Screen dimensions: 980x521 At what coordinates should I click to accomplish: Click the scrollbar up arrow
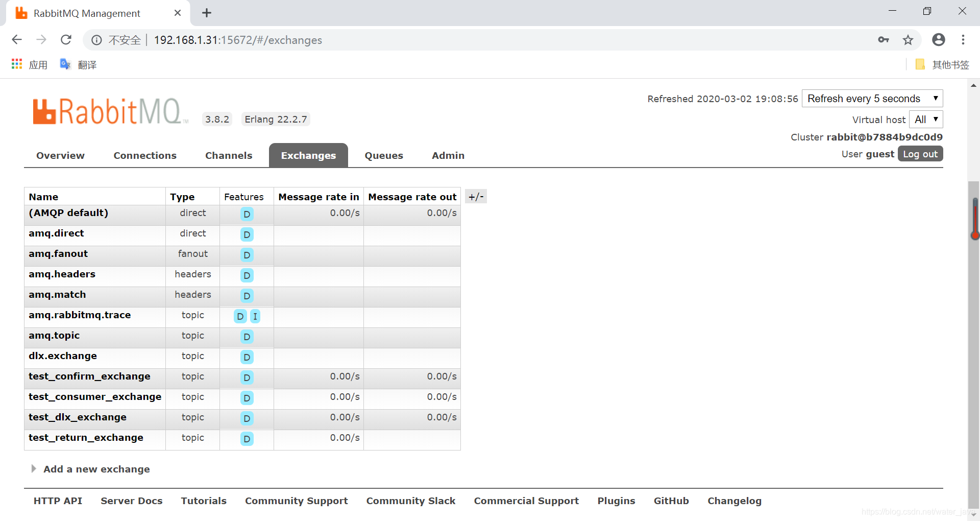pos(974,85)
